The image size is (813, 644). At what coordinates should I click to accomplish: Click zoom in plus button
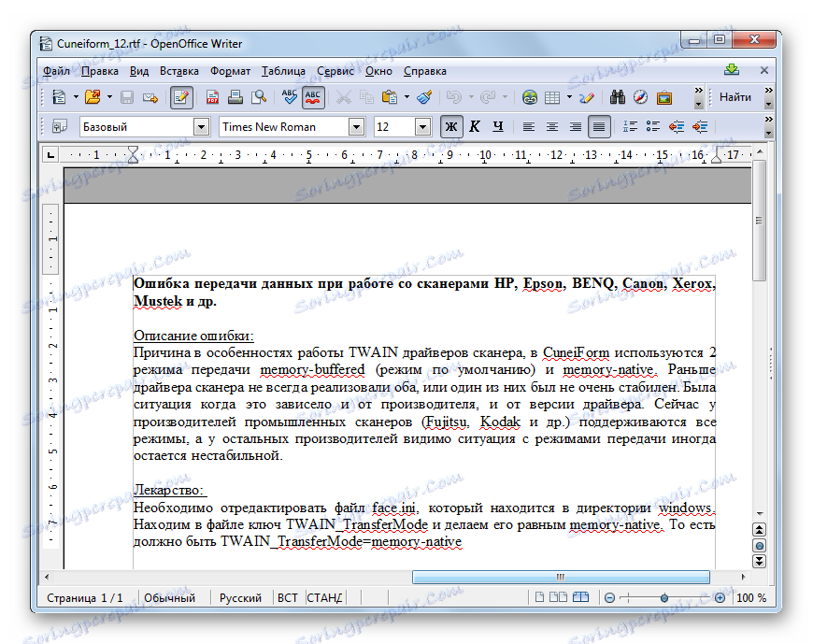(720, 598)
